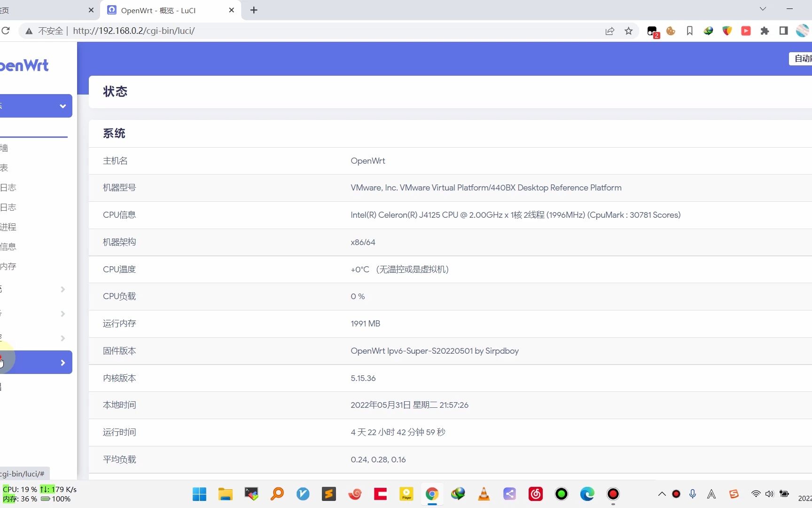Collapse the active blue sidebar menu chevron
Screen dimensions: 812x508
[x=62, y=106]
